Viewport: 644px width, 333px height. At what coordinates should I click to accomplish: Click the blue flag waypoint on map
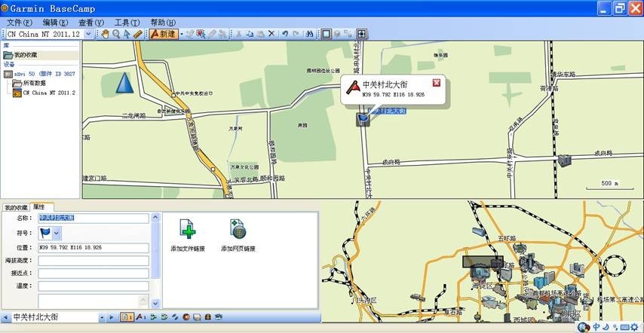click(x=363, y=119)
